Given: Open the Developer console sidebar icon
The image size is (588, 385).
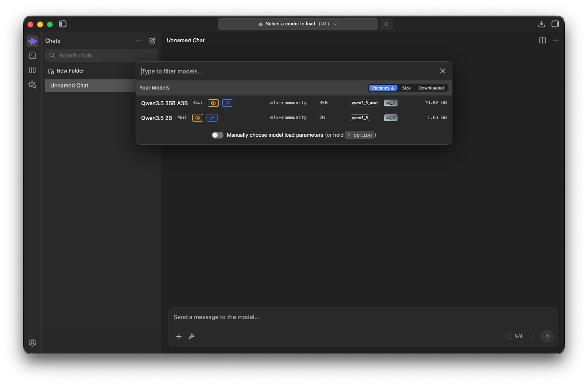Looking at the screenshot, I should [x=33, y=55].
